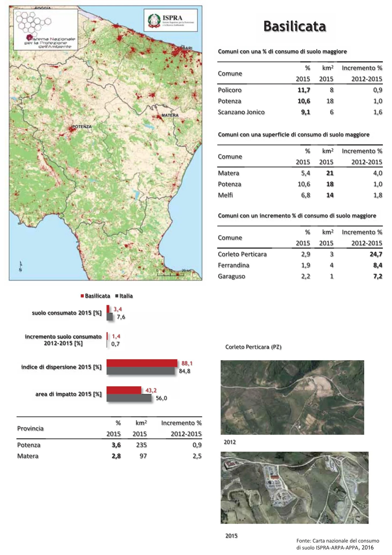Click the 'Ferrandina' row name
The image size is (392, 555).
coord(233,265)
